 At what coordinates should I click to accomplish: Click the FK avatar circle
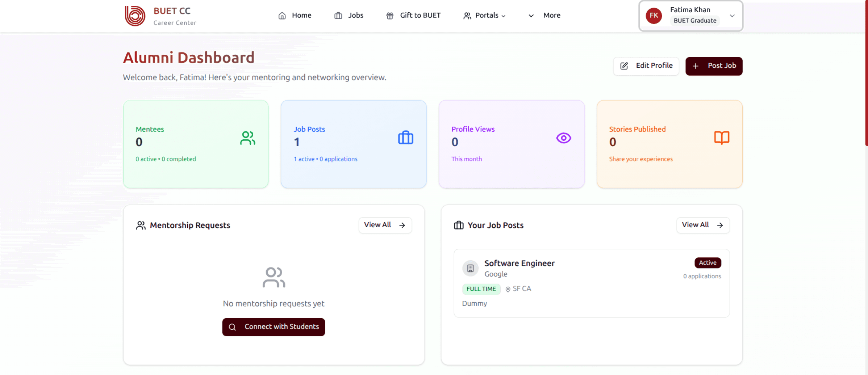pyautogui.click(x=654, y=16)
